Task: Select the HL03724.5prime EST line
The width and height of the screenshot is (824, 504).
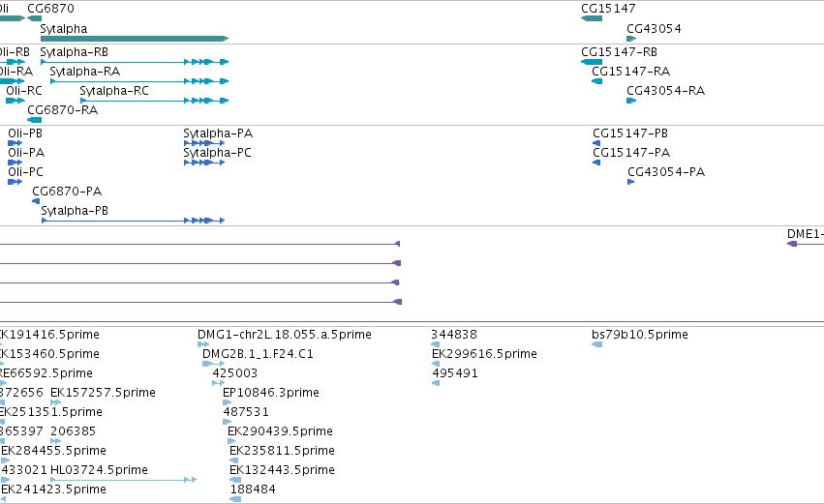Action: (x=124, y=479)
